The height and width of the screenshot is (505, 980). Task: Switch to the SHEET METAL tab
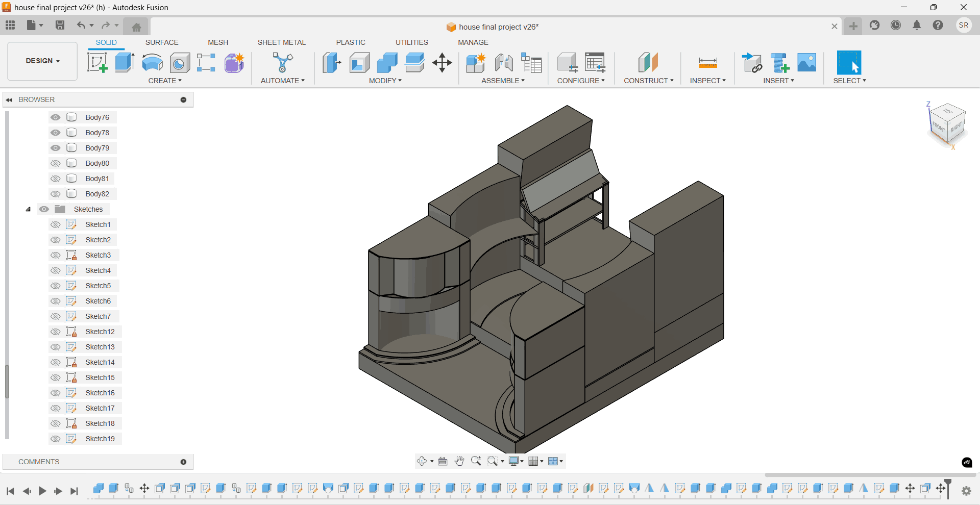click(281, 42)
